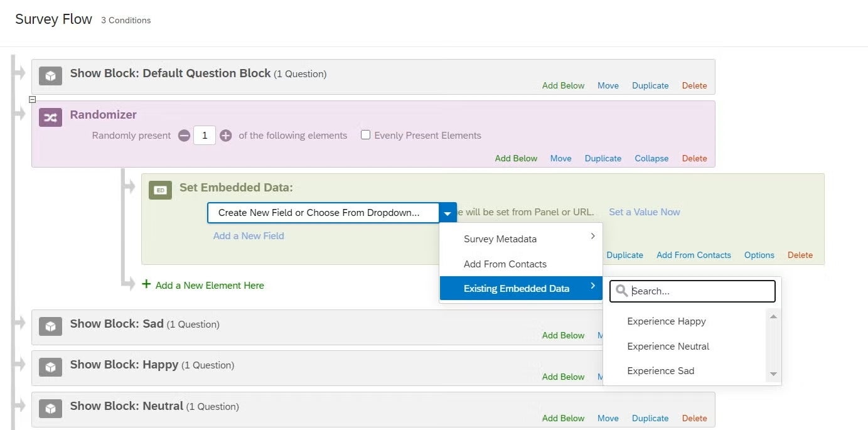This screenshot has width=868, height=430.
Task: Open the embedded data field dropdown arrow
Action: [447, 213]
